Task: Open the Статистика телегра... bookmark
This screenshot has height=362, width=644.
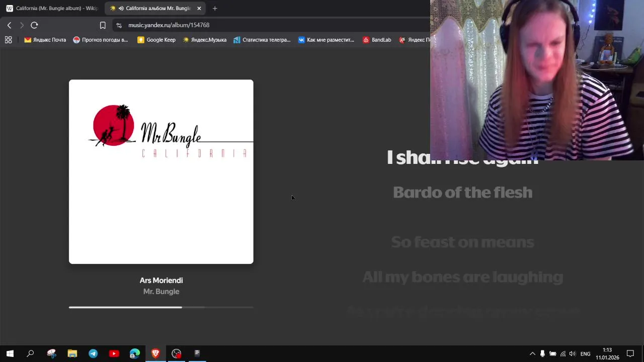Action: [x=262, y=40]
